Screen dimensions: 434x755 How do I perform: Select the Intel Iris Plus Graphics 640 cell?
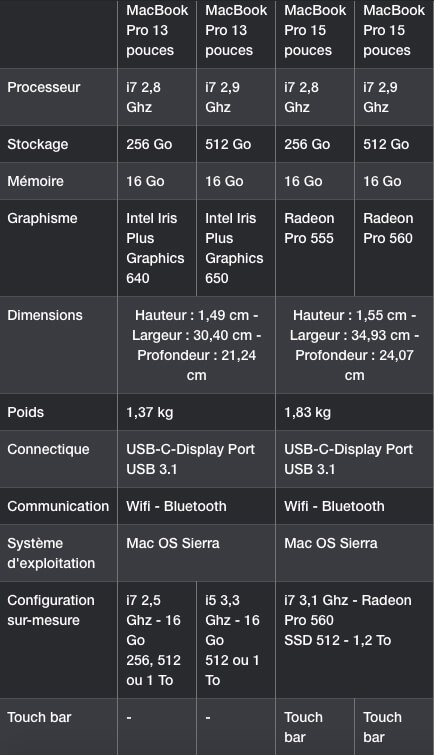click(155, 248)
